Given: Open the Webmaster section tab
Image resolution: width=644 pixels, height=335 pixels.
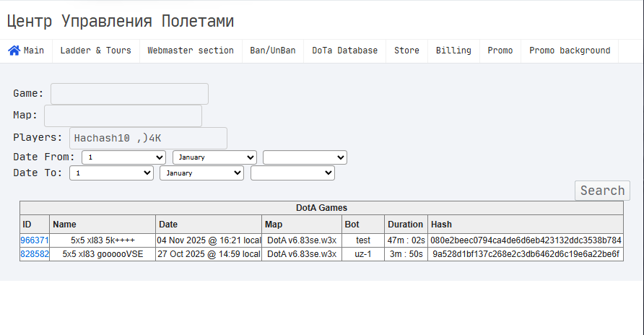Looking at the screenshot, I should (x=191, y=51).
